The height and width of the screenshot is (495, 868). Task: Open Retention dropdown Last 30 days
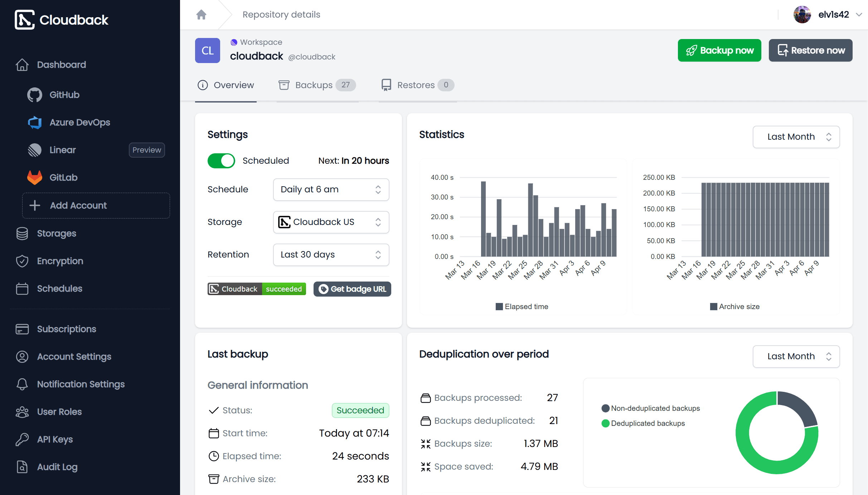pos(331,255)
